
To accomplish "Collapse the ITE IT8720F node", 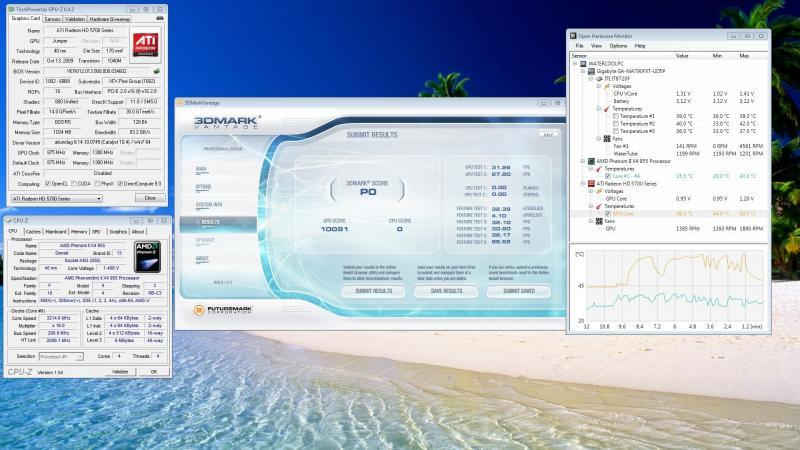I will pos(591,79).
